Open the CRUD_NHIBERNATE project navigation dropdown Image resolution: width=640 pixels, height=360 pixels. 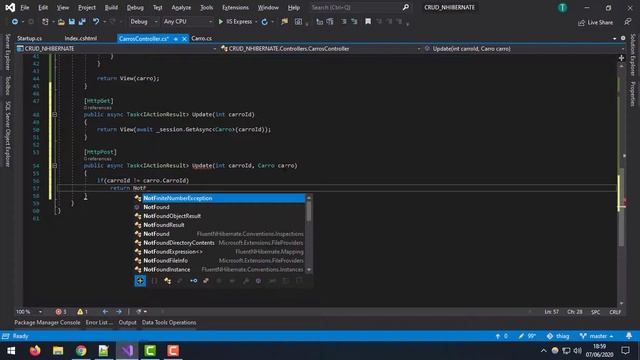click(x=117, y=49)
